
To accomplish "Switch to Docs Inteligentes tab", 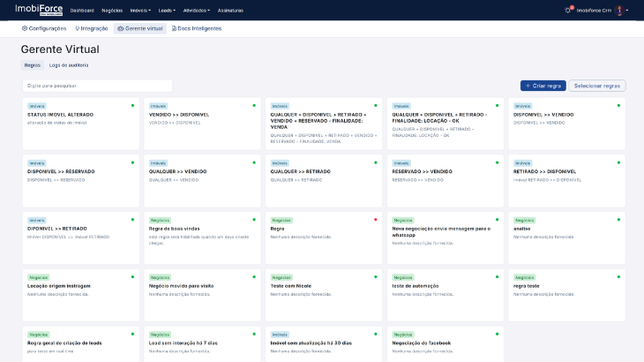I will 197,28.
